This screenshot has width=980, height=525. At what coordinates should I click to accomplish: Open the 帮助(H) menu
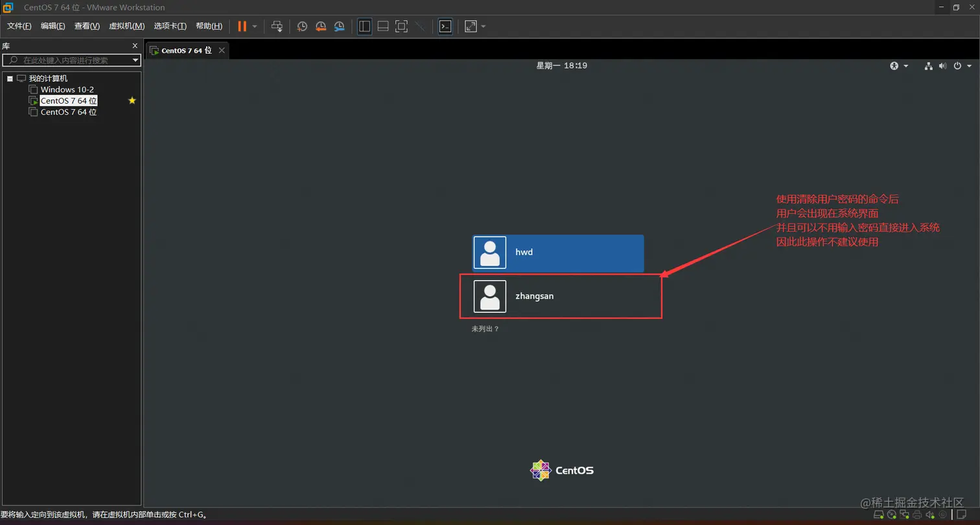(x=209, y=26)
